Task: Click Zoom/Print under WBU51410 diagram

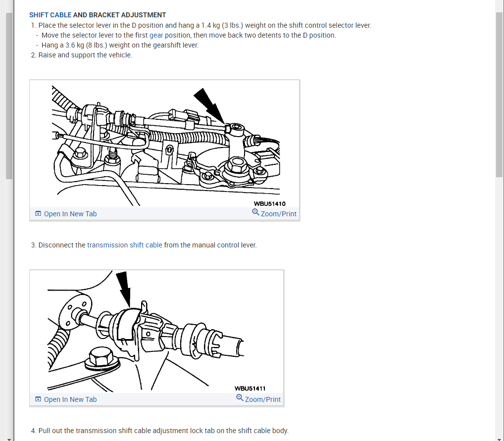Action: [278, 214]
